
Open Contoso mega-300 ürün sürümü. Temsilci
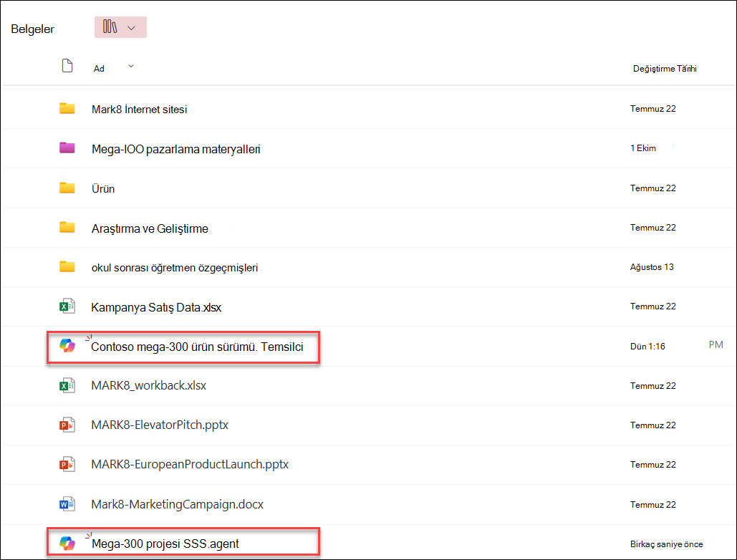pyautogui.click(x=197, y=347)
